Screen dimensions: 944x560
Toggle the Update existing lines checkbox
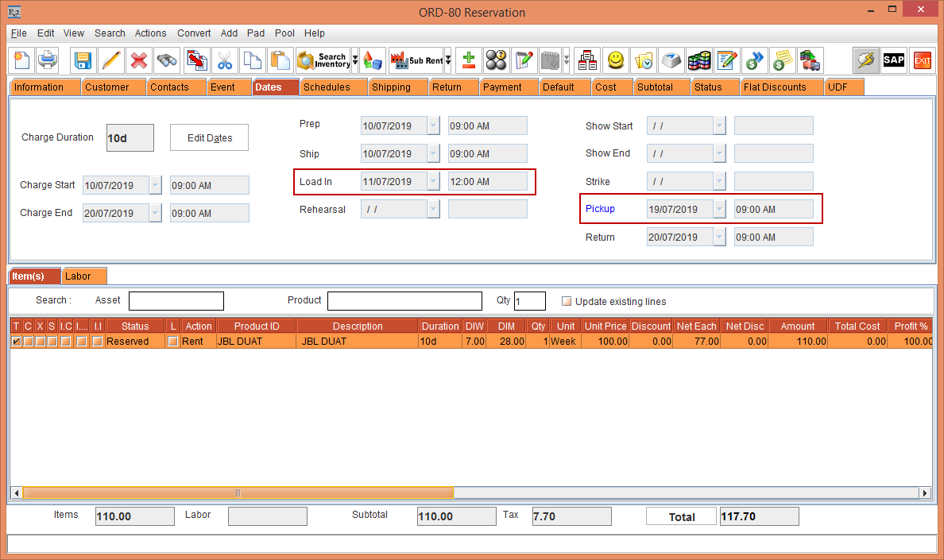(x=567, y=301)
